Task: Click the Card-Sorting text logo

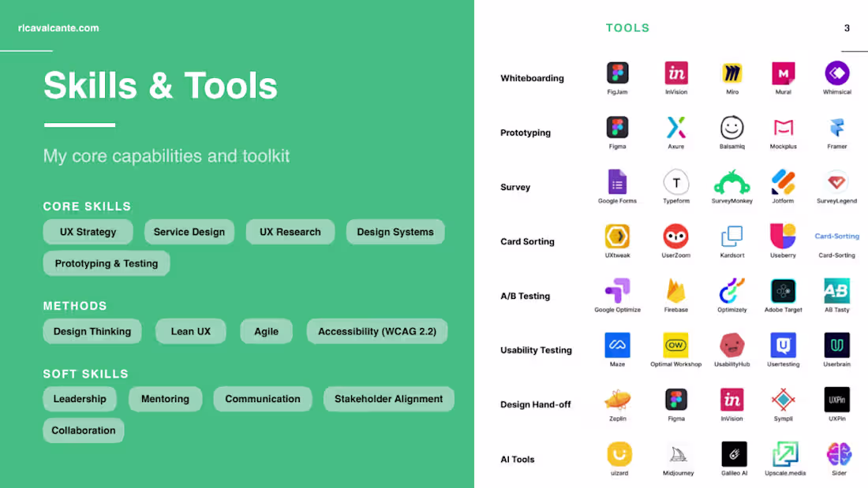Action: pos(836,237)
